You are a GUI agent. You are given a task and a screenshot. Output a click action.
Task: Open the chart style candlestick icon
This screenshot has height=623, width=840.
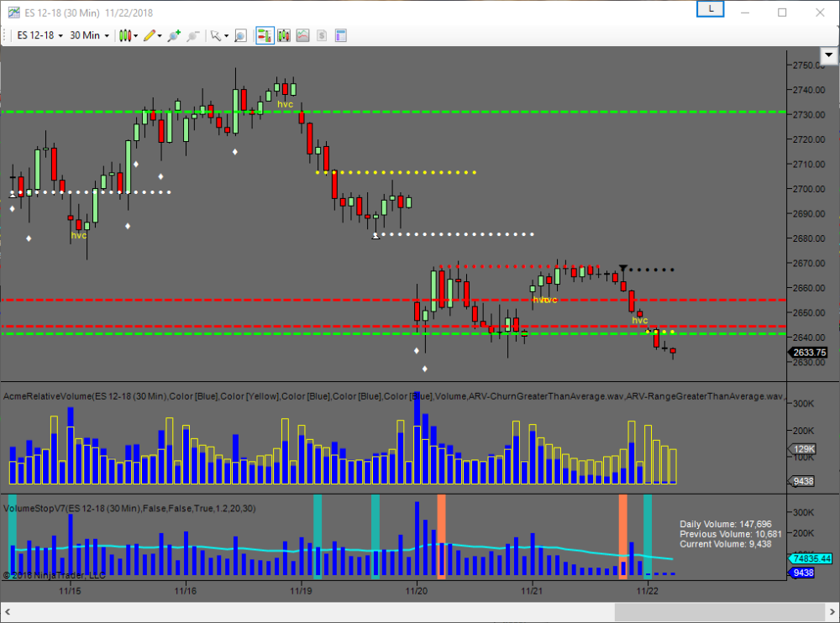click(126, 35)
